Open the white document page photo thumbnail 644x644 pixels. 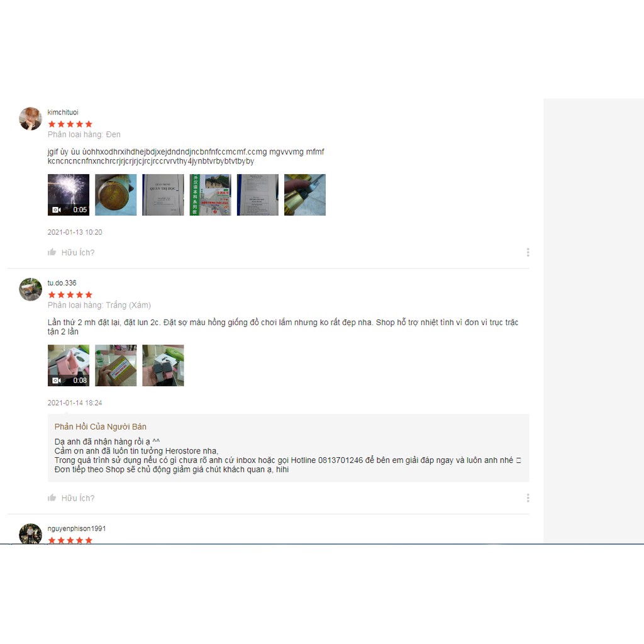[x=257, y=195]
